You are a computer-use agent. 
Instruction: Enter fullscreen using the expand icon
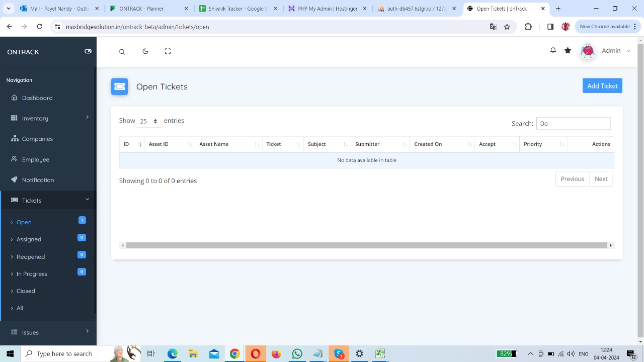click(x=168, y=51)
